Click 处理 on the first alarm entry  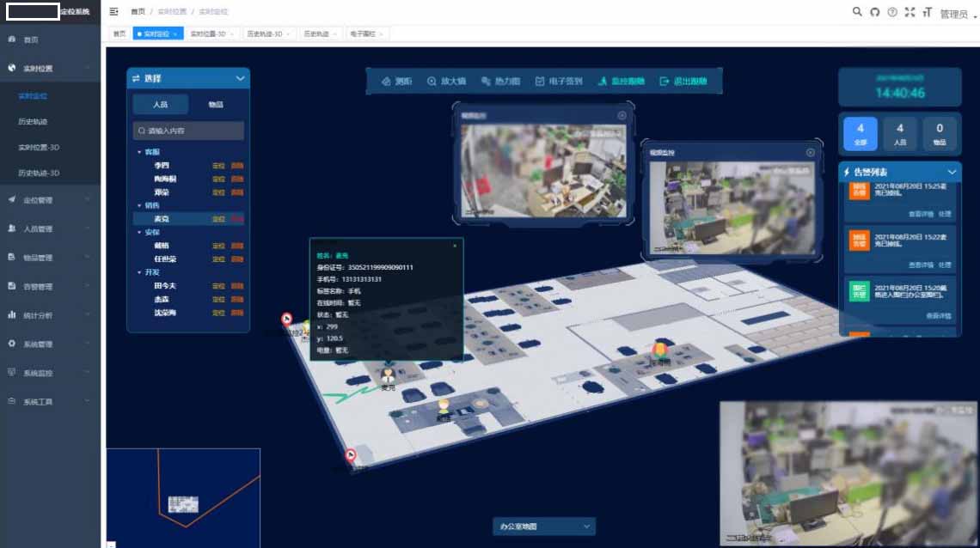945,214
